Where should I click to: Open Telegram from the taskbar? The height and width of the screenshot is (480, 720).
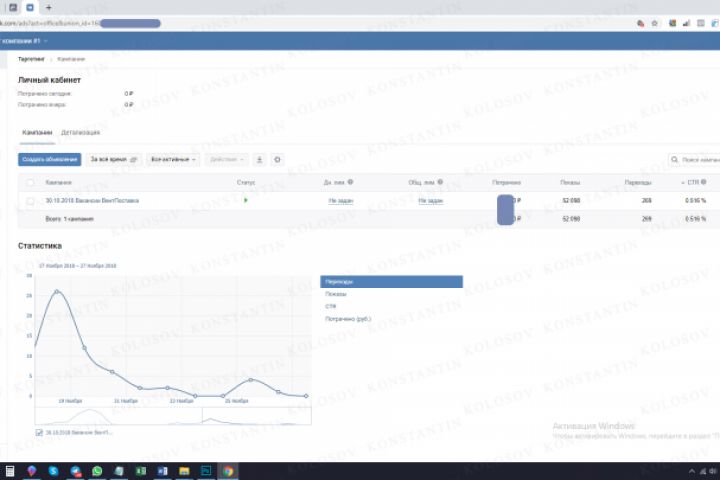click(75, 471)
